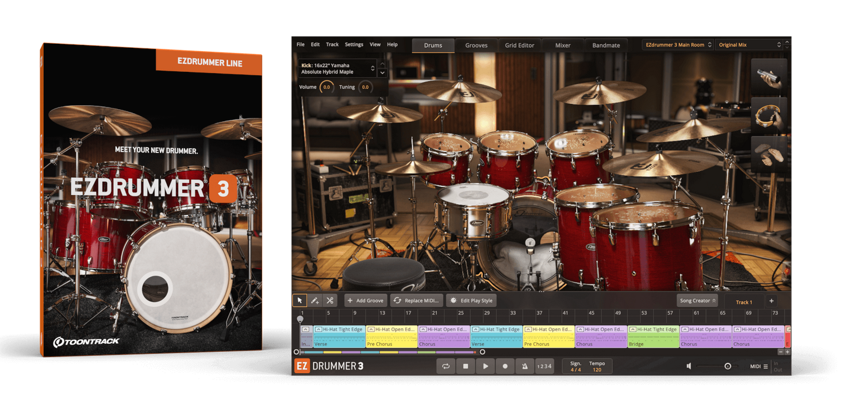This screenshot has height=418, width=868.
Task: Open the File menu
Action: click(301, 45)
